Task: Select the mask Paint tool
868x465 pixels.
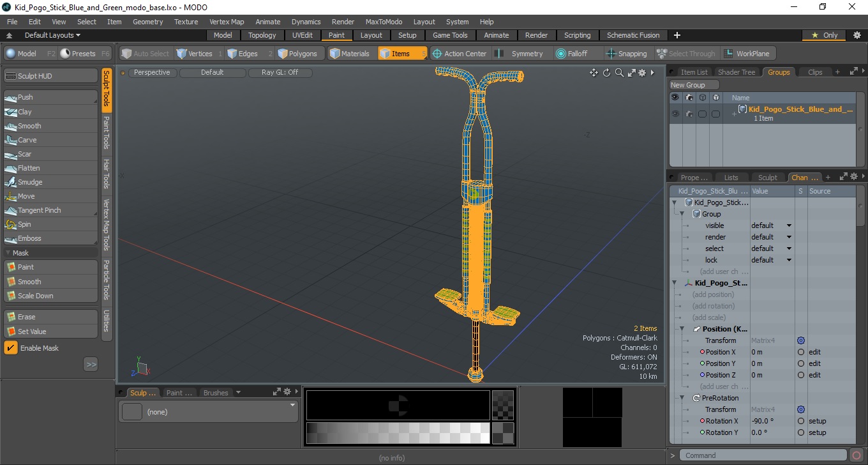Action: click(51, 267)
